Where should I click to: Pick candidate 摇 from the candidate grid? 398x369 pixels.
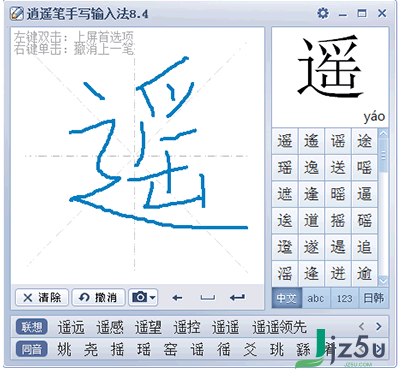pos(338,221)
